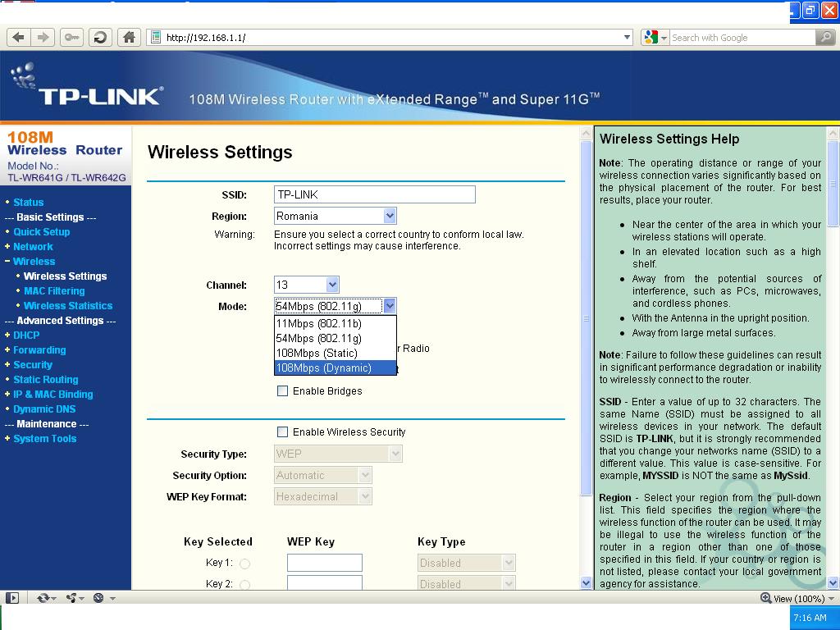
Task: Click the Mode dropdown arrow
Action: (x=390, y=307)
